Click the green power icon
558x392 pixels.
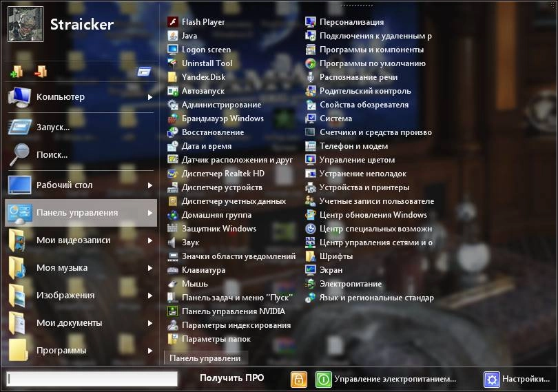(324, 379)
